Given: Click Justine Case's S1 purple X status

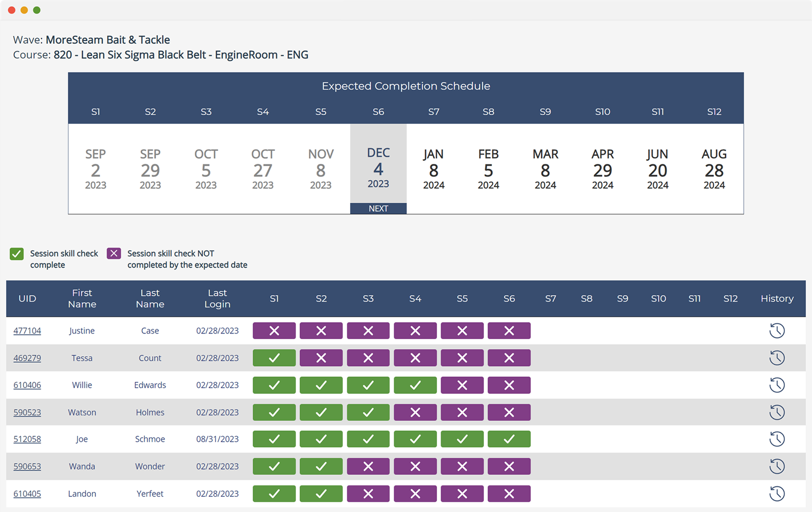Looking at the screenshot, I should (x=274, y=331).
